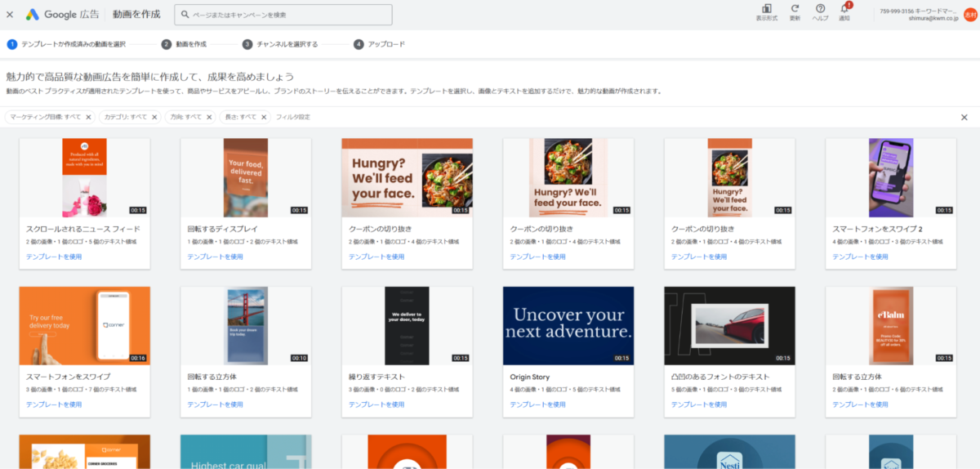Image resolution: width=980 pixels, height=469 pixels.
Task: Open the red car 凸凹のあるフォントのテキスト thumbnail
Action: (730, 325)
